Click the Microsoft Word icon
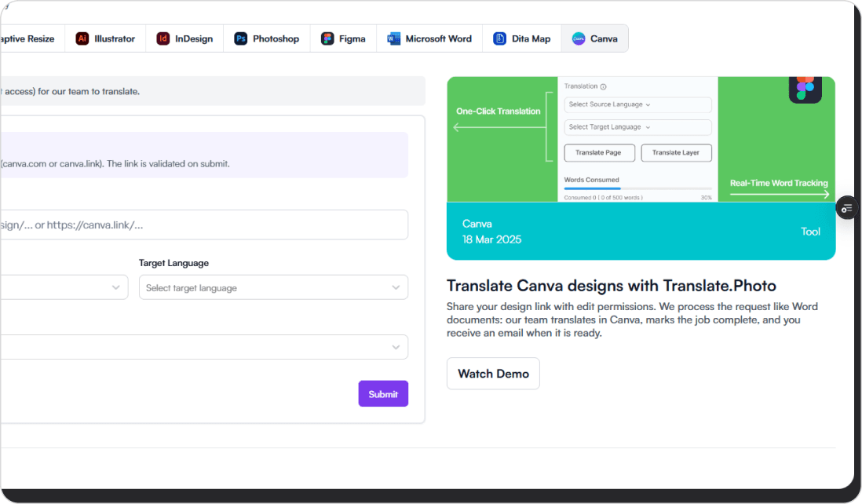The image size is (862, 504). (x=393, y=38)
